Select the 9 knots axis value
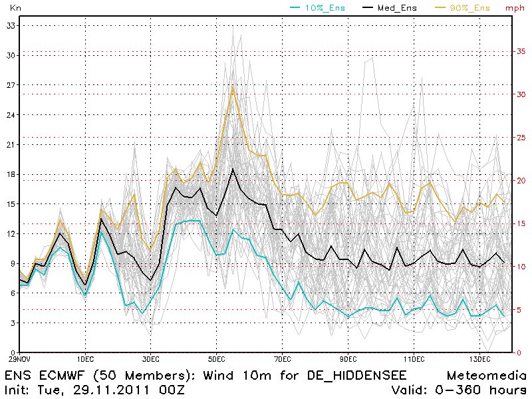The image size is (532, 399). (13, 263)
